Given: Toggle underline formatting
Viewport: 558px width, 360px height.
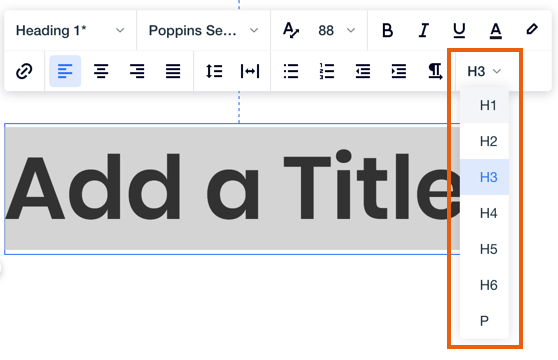Looking at the screenshot, I should (x=459, y=30).
